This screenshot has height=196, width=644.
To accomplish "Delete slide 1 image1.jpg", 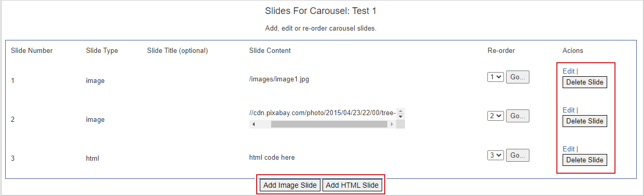I will tap(585, 82).
